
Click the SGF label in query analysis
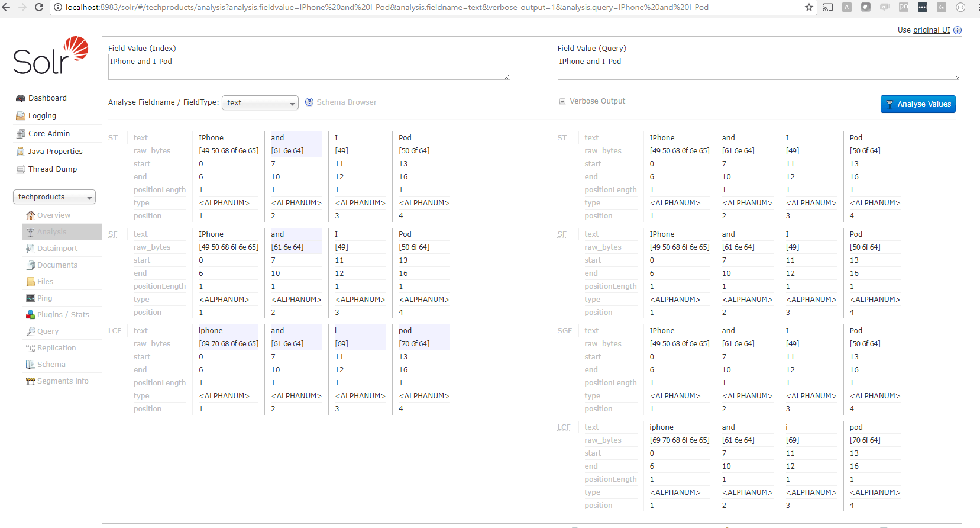click(x=564, y=331)
